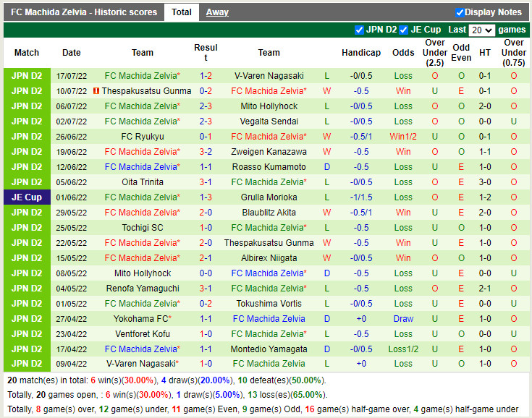
Task: Click the 0-0 score on 08/05/22
Action: tap(206, 273)
